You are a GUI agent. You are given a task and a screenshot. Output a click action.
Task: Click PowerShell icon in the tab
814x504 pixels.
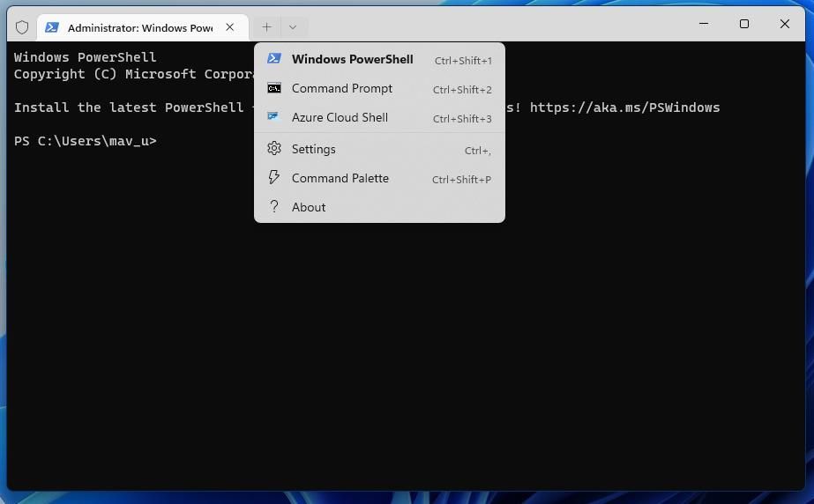click(51, 27)
